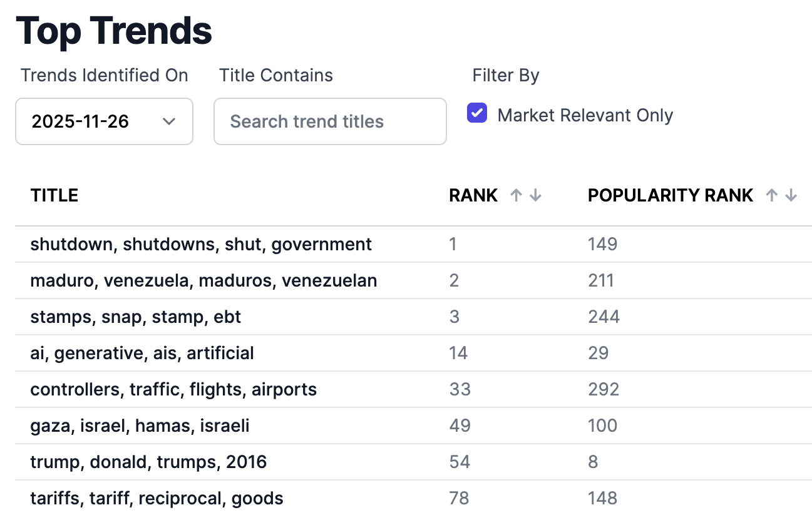
Task: Click the RANK column header label
Action: (x=473, y=195)
